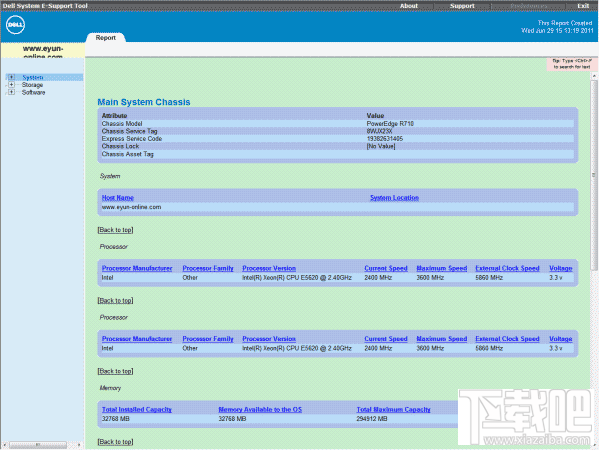Sort second Processor table by Maximum Speed
The height and width of the screenshot is (450, 599).
tap(442, 339)
